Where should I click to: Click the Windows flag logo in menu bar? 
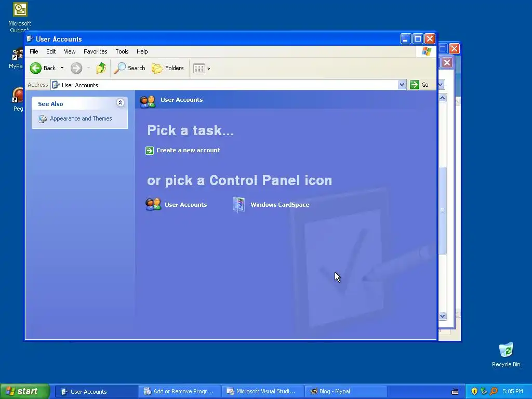pyautogui.click(x=426, y=51)
